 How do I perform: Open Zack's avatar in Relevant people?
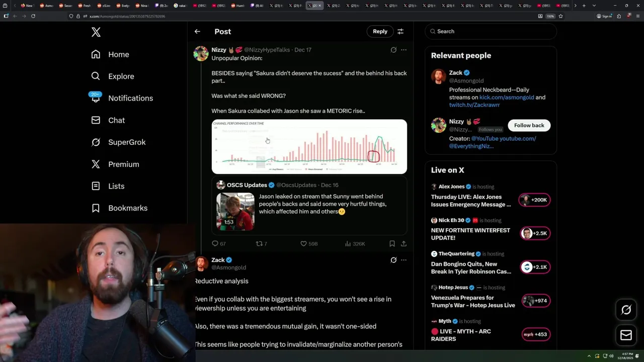(x=438, y=76)
